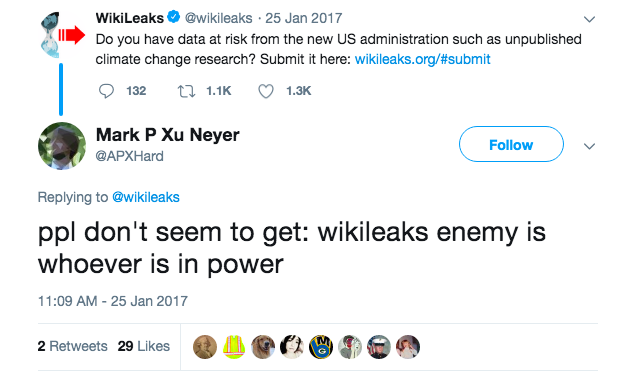Image resolution: width=624 pixels, height=375 pixels.
Task: Open Mark P Xu Neyer's profile picture
Action: 62,146
